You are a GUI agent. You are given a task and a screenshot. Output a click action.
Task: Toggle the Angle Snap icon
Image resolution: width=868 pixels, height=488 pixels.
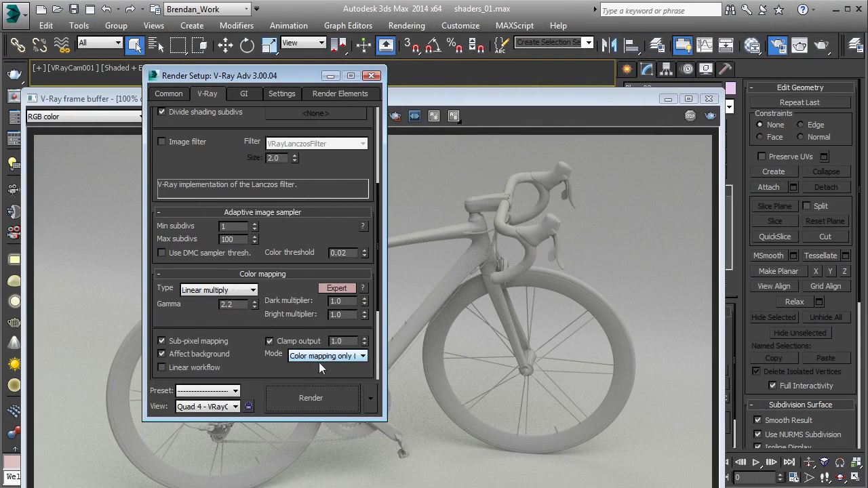point(434,45)
